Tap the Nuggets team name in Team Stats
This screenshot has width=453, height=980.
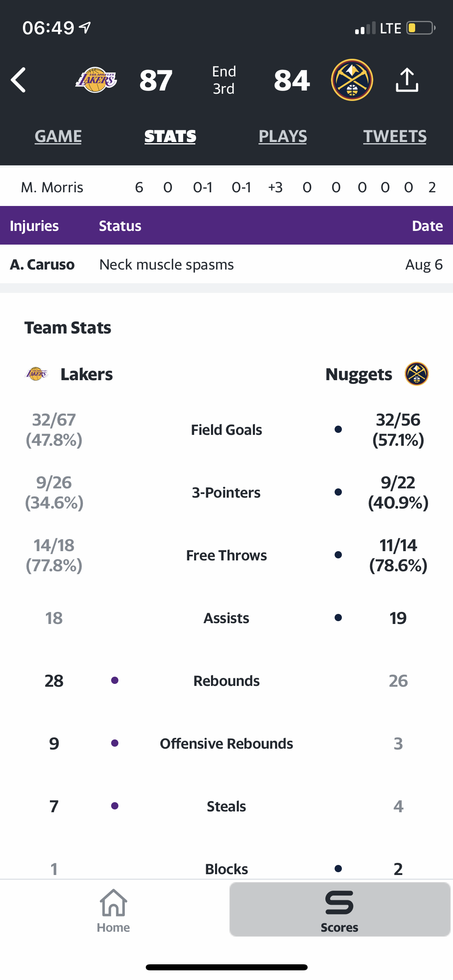coord(359,375)
